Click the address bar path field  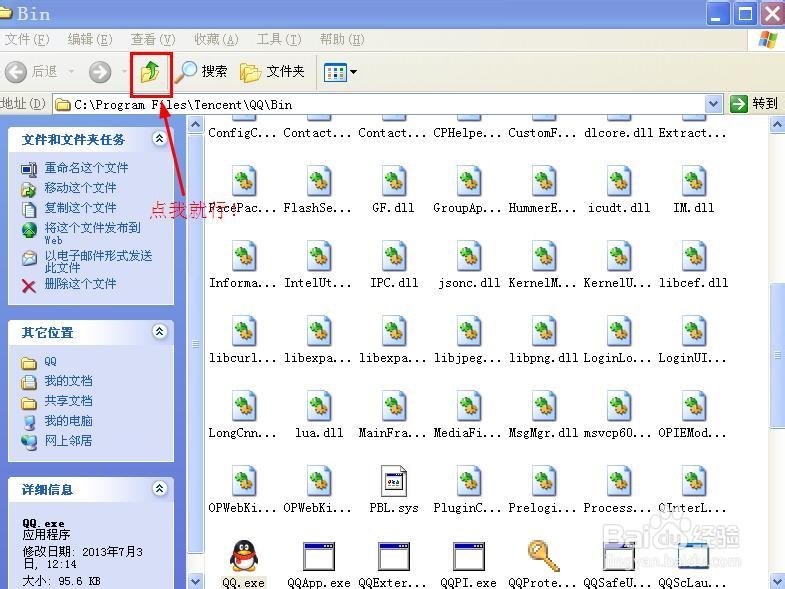coord(379,104)
